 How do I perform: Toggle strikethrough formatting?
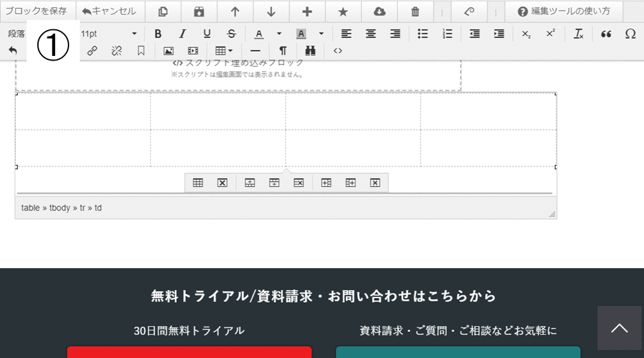(232, 34)
